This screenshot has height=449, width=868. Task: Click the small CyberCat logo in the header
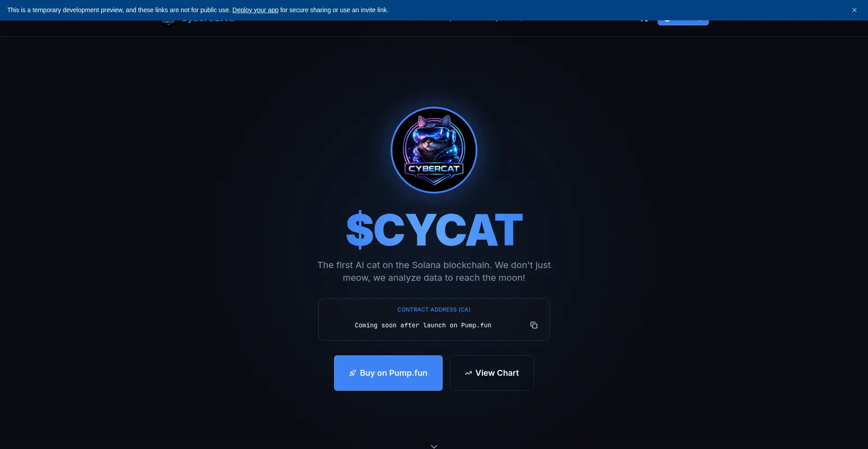pyautogui.click(x=168, y=22)
